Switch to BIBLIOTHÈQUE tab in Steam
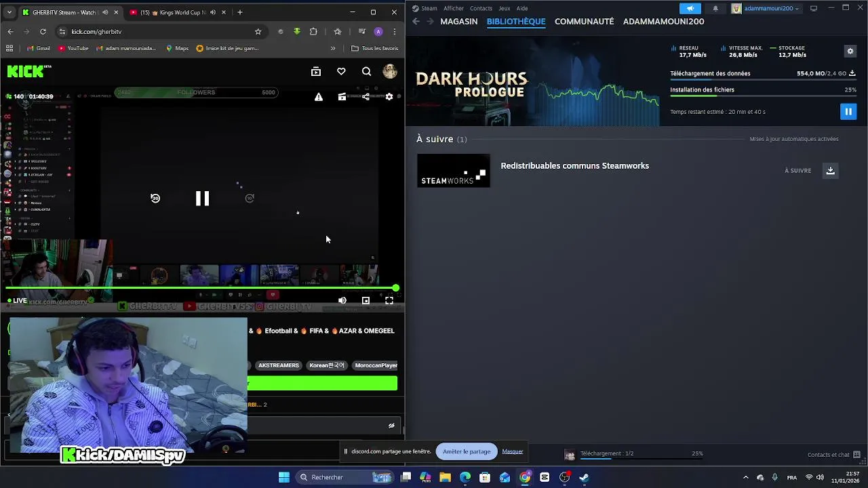868x488 pixels. [x=516, y=21]
